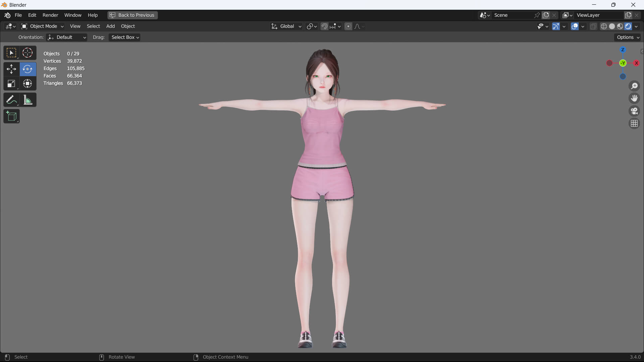Image resolution: width=644 pixels, height=362 pixels.
Task: Select the Scale tool
Action: pos(11,83)
